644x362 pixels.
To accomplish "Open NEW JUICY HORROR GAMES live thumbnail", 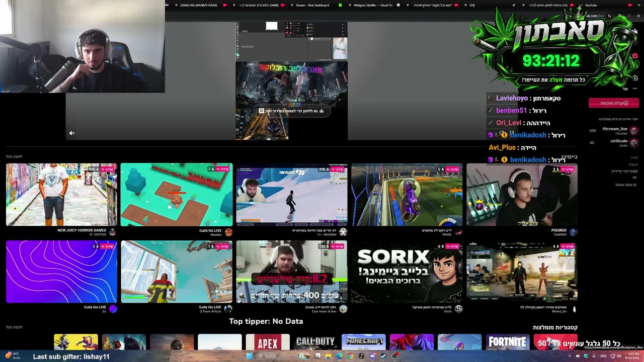I will (61, 195).
